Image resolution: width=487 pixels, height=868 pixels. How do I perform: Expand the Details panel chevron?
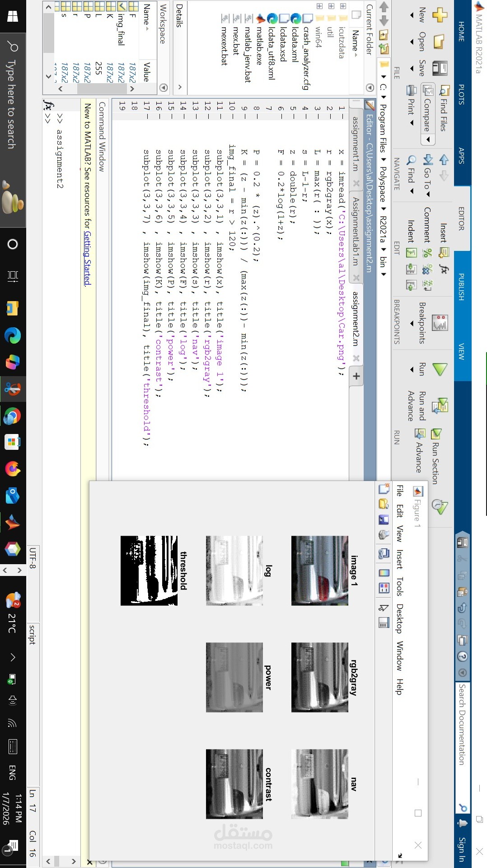pos(179,86)
